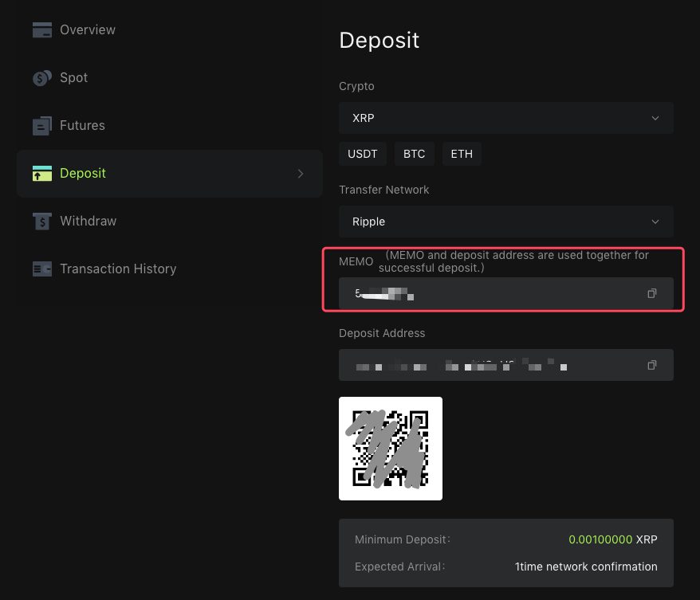Open Transaction History via its sidebar icon
The height and width of the screenshot is (600, 700).
pyautogui.click(x=42, y=269)
